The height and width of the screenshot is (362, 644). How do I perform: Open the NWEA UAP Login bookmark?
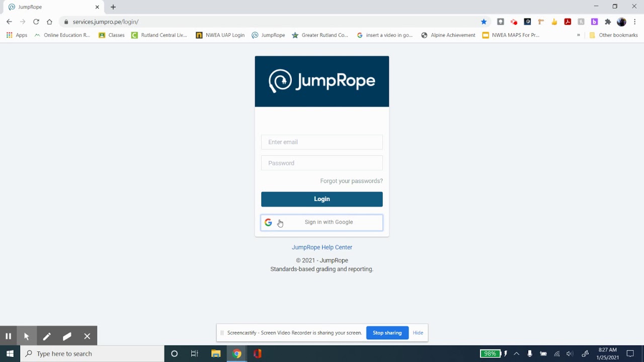(220, 35)
